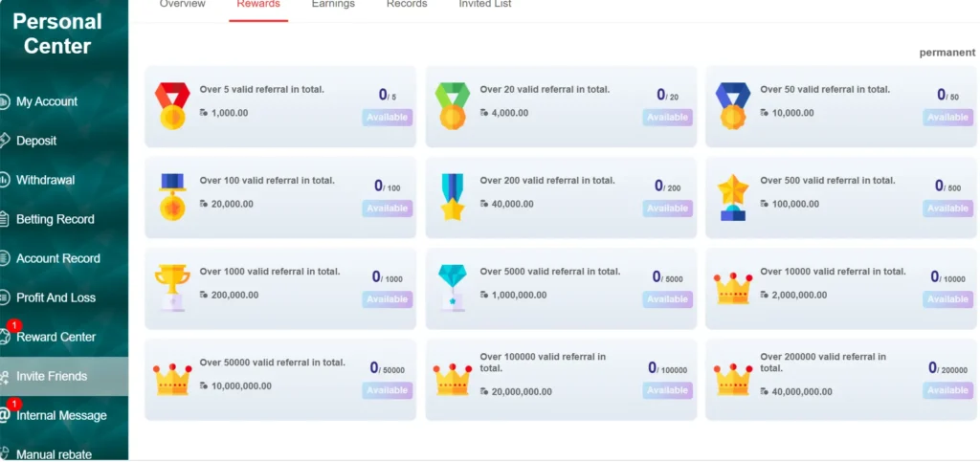Select the diamond award icon for 5000 referrals
980x462 pixels.
tap(453, 288)
